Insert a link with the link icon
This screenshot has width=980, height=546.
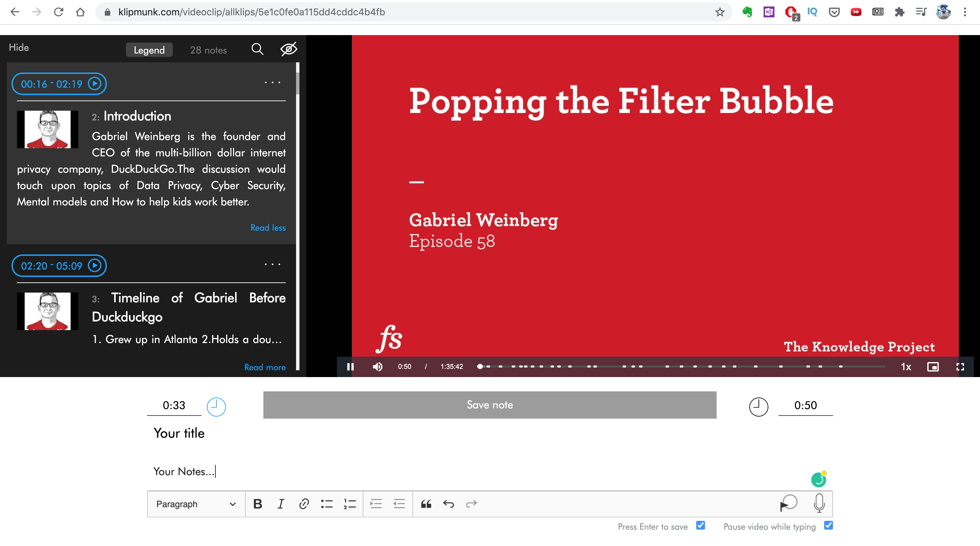coord(304,504)
